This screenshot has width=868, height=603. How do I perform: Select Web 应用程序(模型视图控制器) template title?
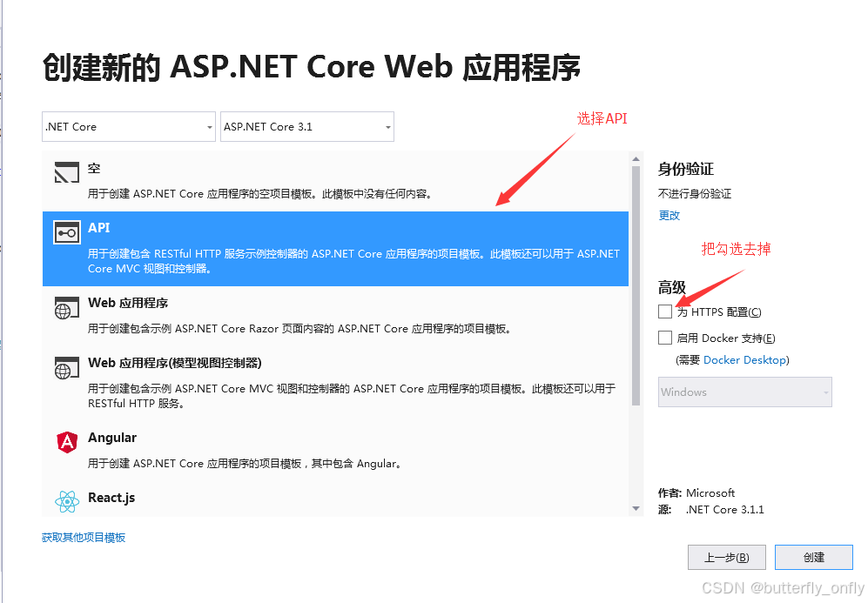[x=175, y=363]
